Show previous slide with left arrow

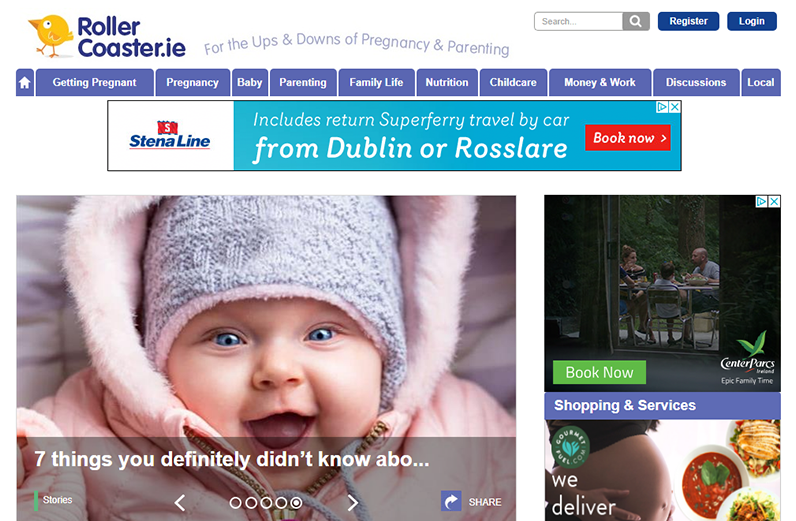click(x=180, y=503)
